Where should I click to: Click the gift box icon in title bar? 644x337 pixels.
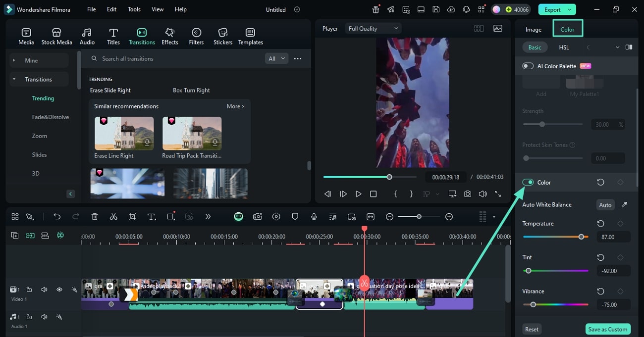point(376,9)
